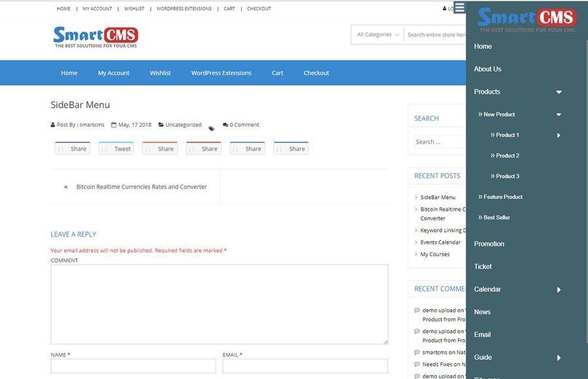Collapse the Products submenu arrow in sidebar
The height and width of the screenshot is (379, 588).
pyautogui.click(x=559, y=92)
